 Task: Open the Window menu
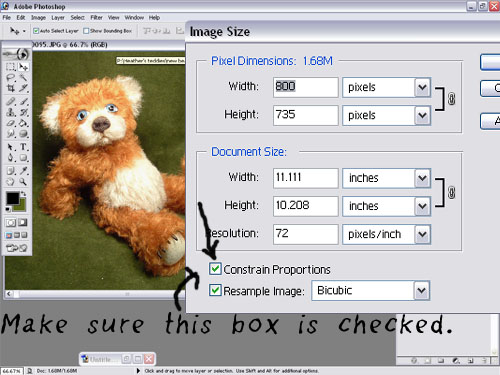pyautogui.click(x=134, y=17)
